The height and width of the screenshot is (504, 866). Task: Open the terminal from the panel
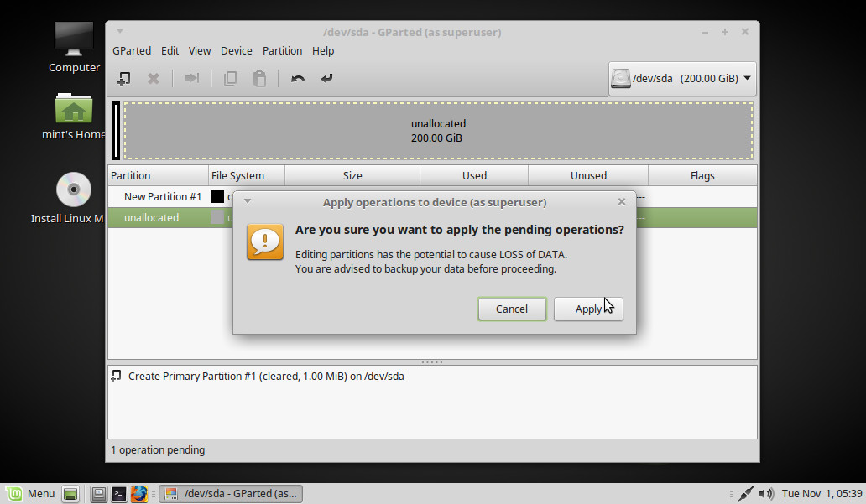coord(120,494)
